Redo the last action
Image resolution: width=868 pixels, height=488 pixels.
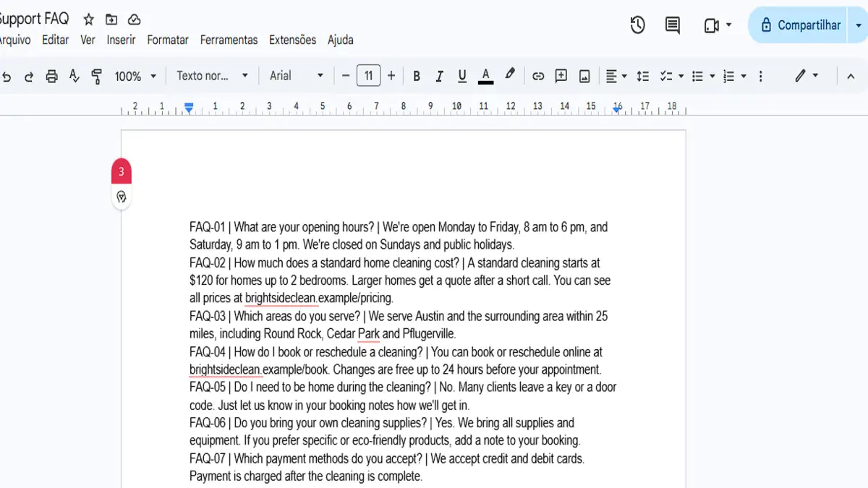(x=29, y=76)
